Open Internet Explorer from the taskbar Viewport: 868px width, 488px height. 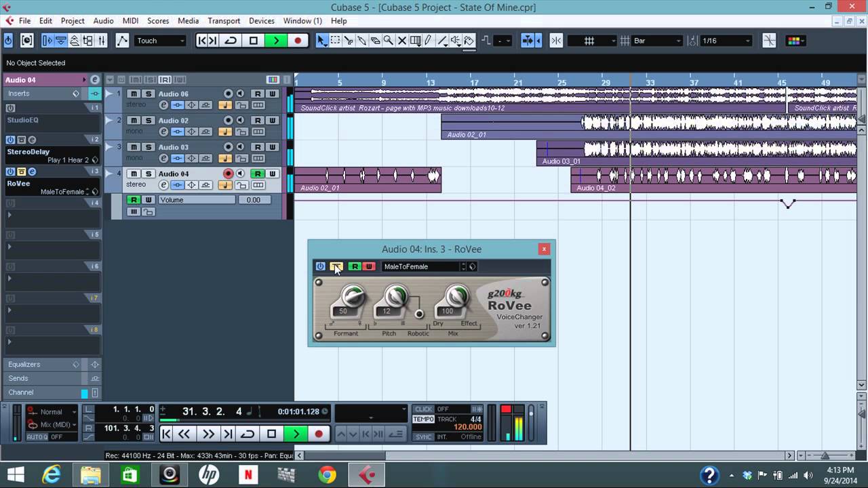click(x=52, y=474)
